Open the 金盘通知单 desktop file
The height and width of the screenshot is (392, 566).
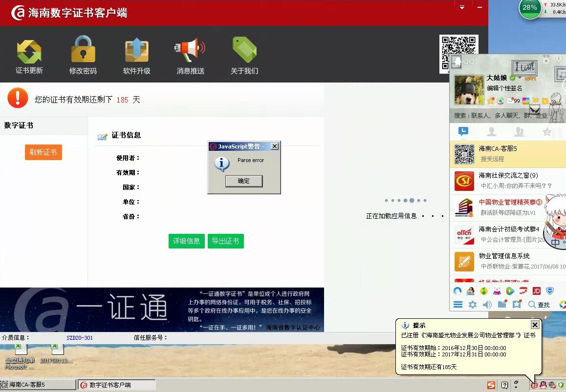pyautogui.click(x=20, y=357)
